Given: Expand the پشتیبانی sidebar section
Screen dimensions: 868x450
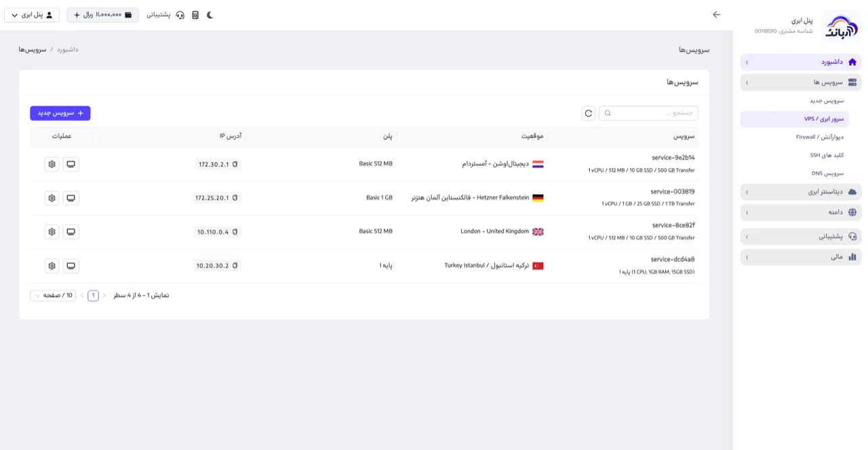Looking at the screenshot, I should coord(801,237).
